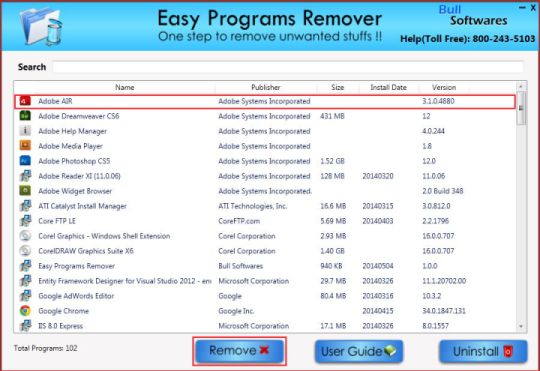Click the Adobe Help Manager icon

pyautogui.click(x=25, y=131)
